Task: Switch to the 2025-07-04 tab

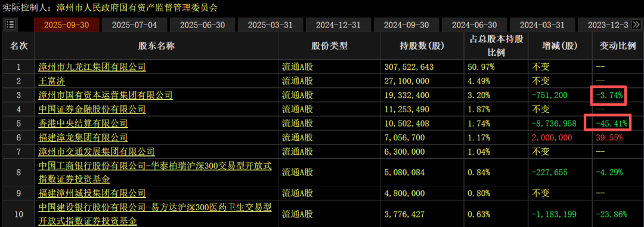Action: pos(134,24)
